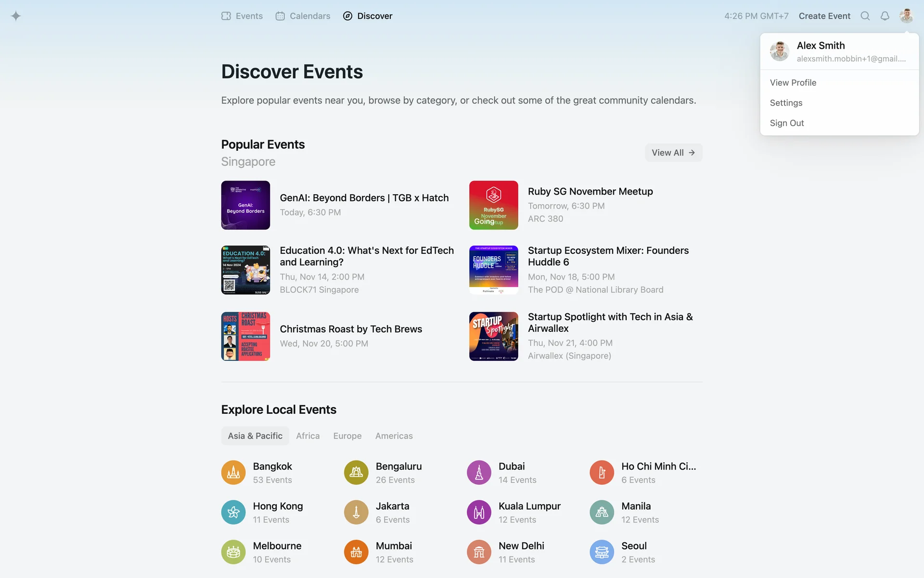Viewport: 924px width, 578px height.
Task: Open Settings from the profile menu
Action: (786, 103)
